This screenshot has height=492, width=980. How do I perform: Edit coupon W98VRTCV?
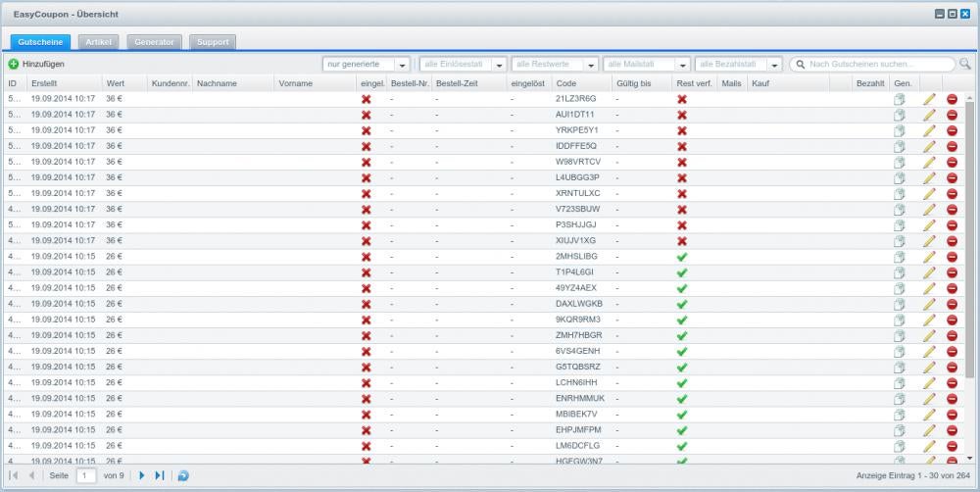(x=929, y=162)
